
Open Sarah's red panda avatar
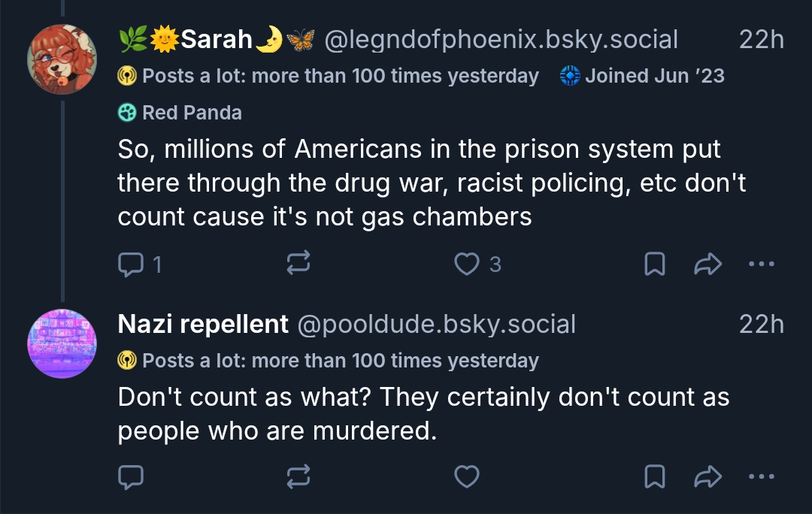point(62,59)
